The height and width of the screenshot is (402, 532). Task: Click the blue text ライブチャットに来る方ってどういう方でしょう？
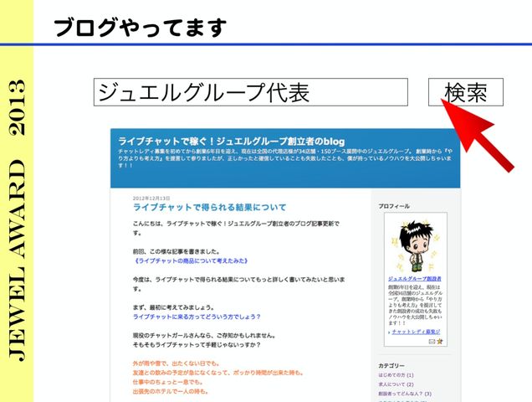tap(197, 317)
